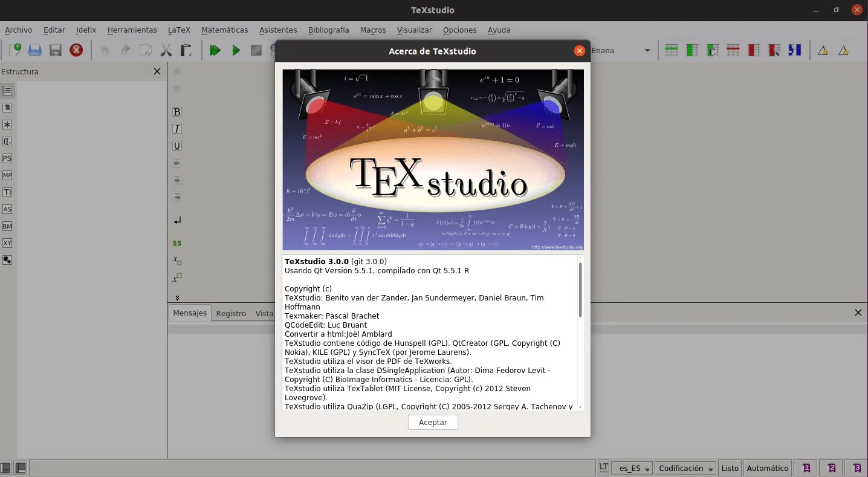Screen dimensions: 868x477
Task: Open the Herramientas menu
Action: 132,30
